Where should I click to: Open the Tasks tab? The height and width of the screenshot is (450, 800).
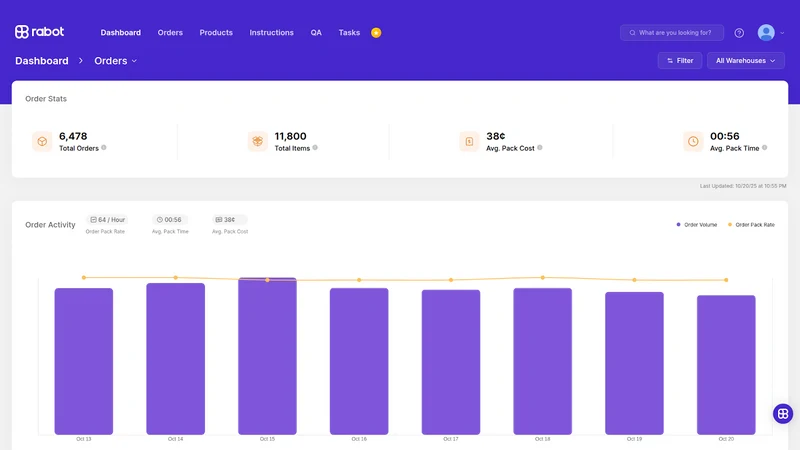[349, 33]
